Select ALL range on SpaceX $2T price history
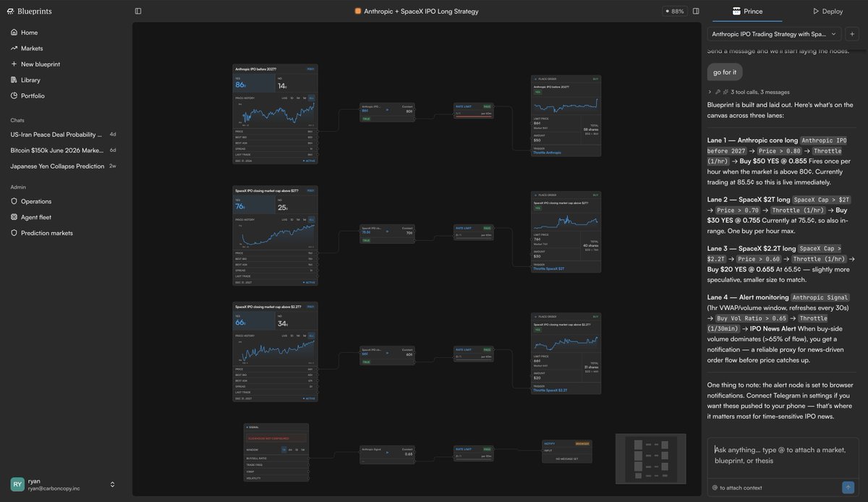Image resolution: width=868 pixels, height=502 pixels. 311,219
